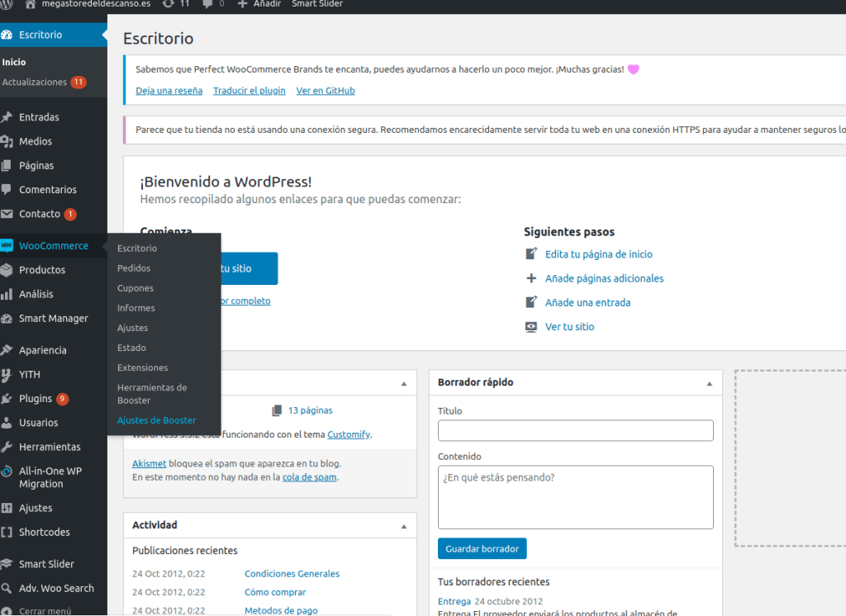Click the plus icon next to Añadir
The height and width of the screenshot is (616, 846).
[x=242, y=4]
